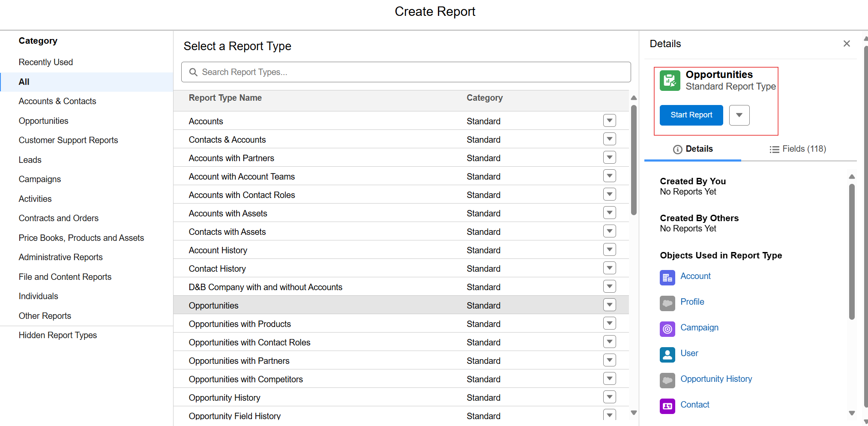Open row menu for Opportunities with Competitors
The height and width of the screenshot is (426, 868).
coord(609,379)
